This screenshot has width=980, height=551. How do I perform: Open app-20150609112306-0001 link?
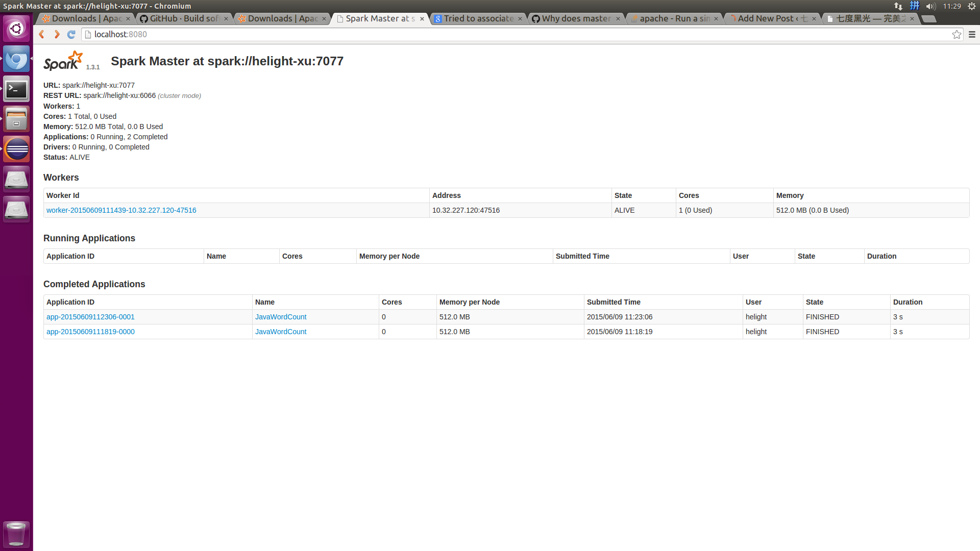[90, 317]
